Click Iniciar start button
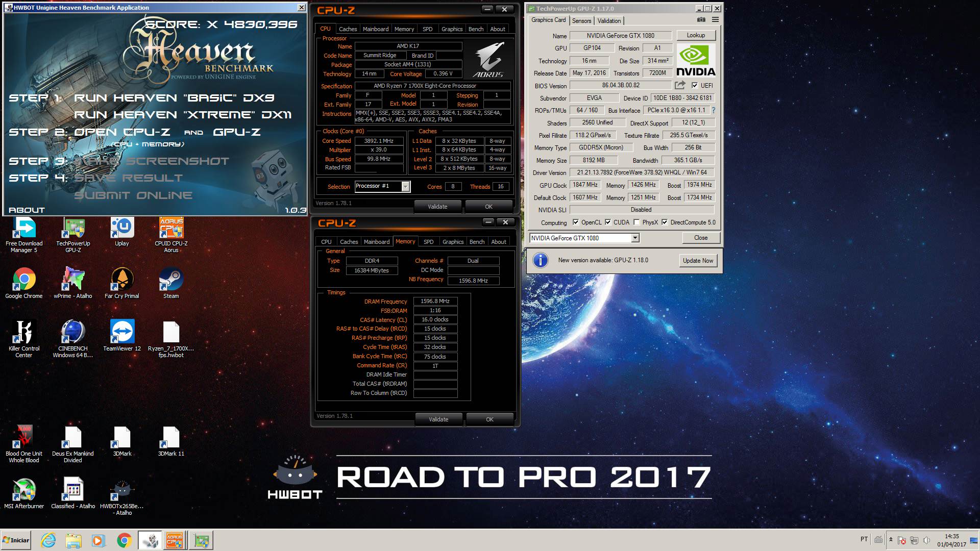This screenshot has height=551, width=980. 16,540
